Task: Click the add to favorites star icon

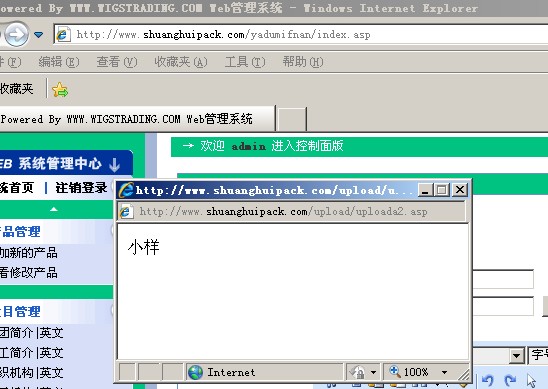Action: (60, 90)
